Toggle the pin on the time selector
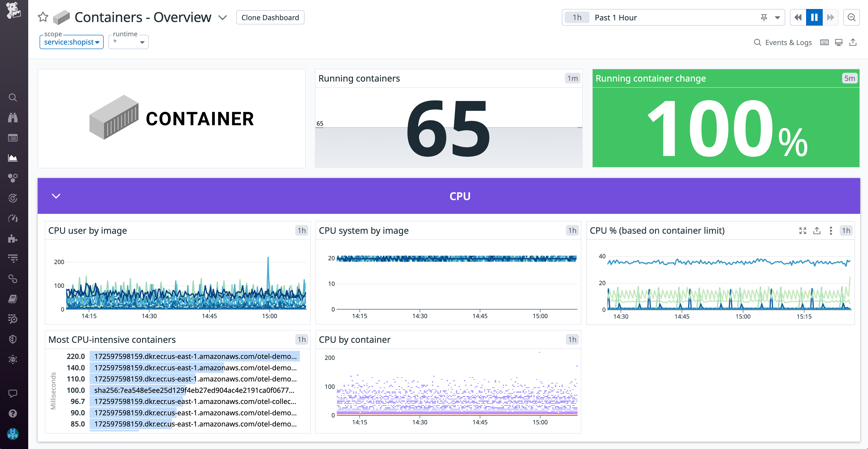The image size is (868, 449). (x=764, y=17)
